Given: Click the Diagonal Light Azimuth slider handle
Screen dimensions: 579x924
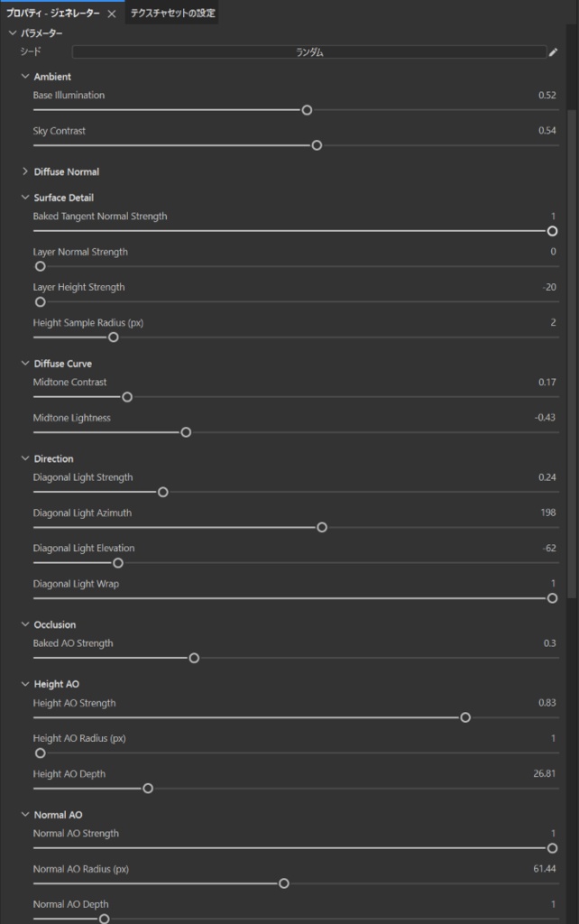Looking at the screenshot, I should (x=322, y=527).
